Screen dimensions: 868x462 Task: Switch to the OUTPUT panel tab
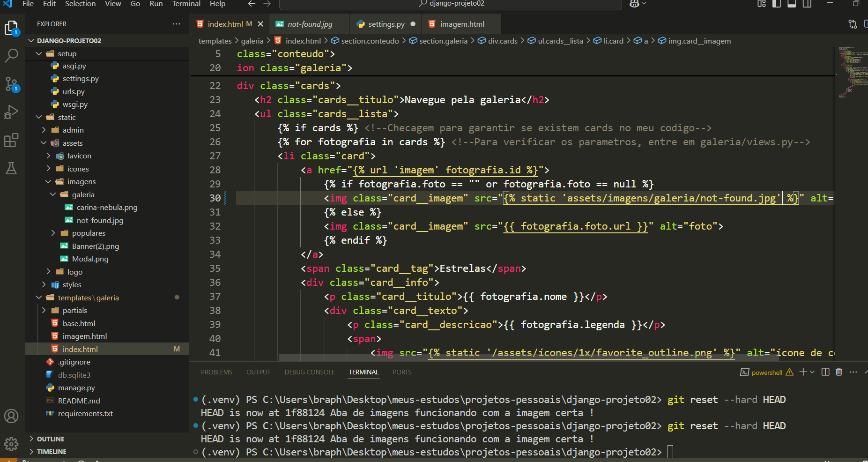[x=259, y=372]
